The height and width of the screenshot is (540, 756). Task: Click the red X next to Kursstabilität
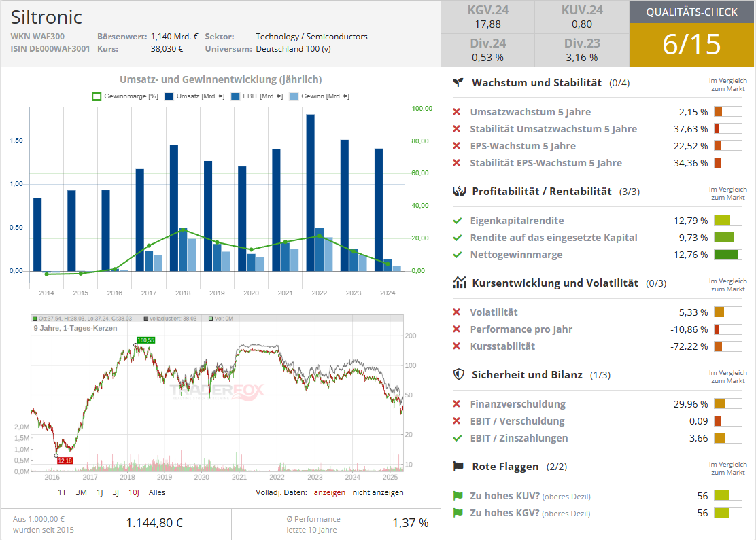click(457, 346)
